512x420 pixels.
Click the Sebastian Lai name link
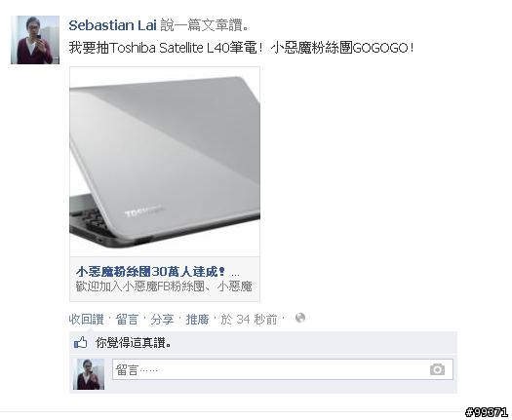(x=113, y=25)
